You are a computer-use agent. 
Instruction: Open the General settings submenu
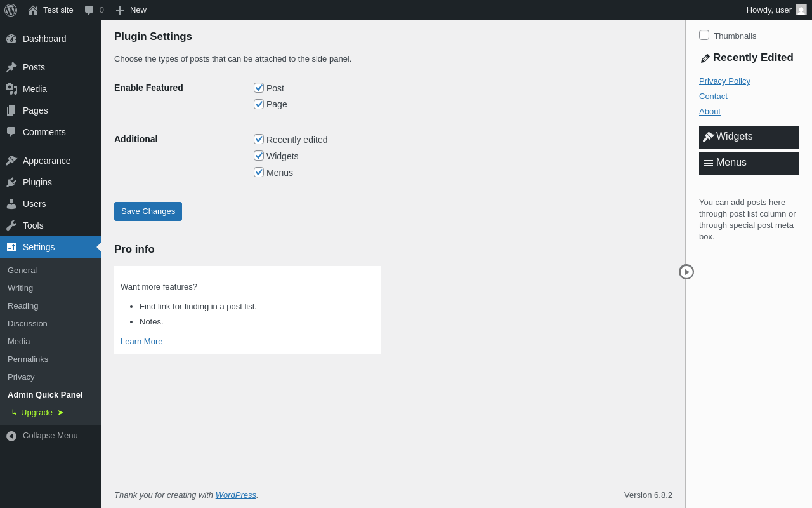(x=51, y=271)
